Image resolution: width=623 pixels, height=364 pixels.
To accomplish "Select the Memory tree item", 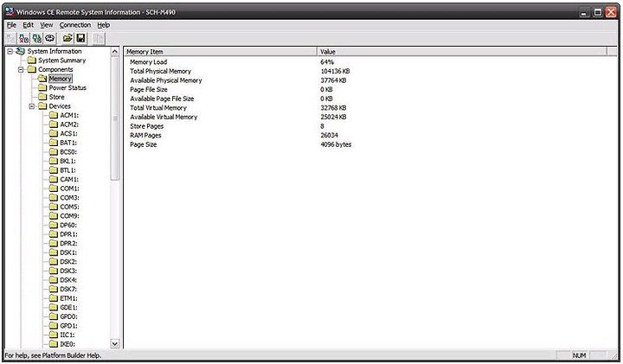I will 61,79.
